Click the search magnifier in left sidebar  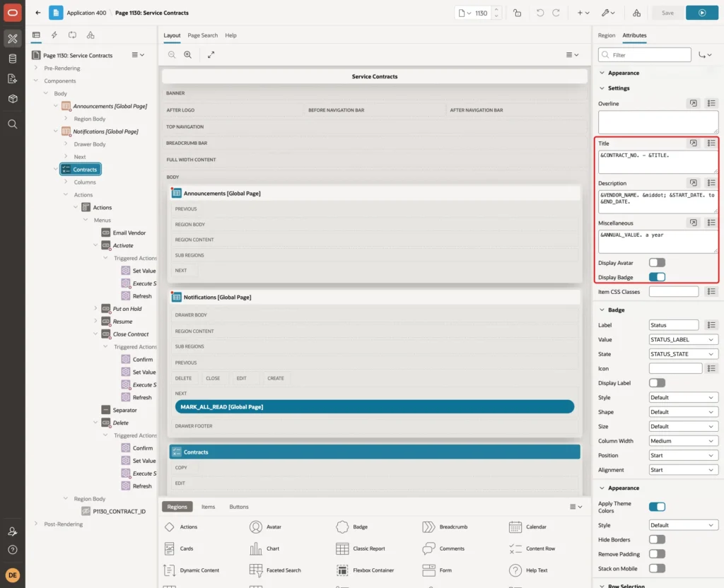13,124
